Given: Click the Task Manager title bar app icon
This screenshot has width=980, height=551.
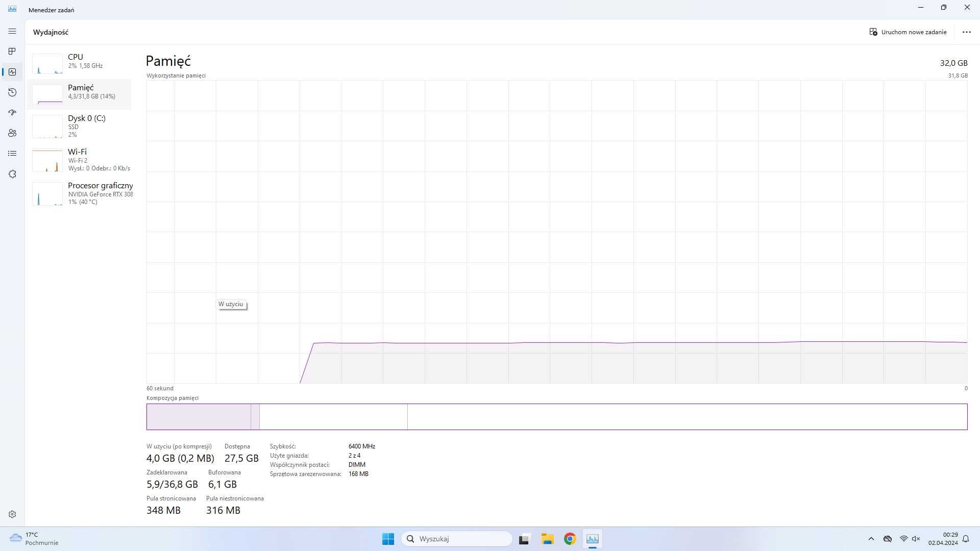Looking at the screenshot, I should tap(12, 9).
